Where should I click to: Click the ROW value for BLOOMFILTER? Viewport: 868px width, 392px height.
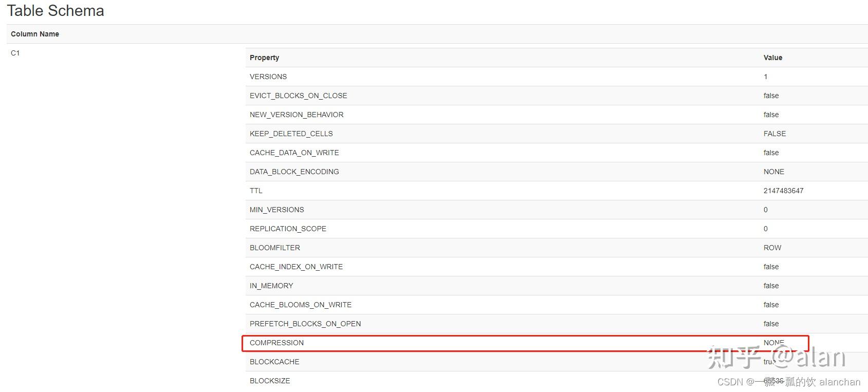(772, 248)
